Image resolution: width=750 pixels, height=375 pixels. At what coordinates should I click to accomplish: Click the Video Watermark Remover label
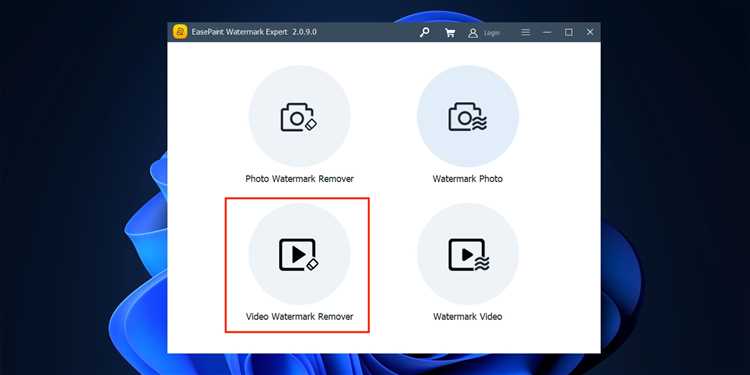299,317
